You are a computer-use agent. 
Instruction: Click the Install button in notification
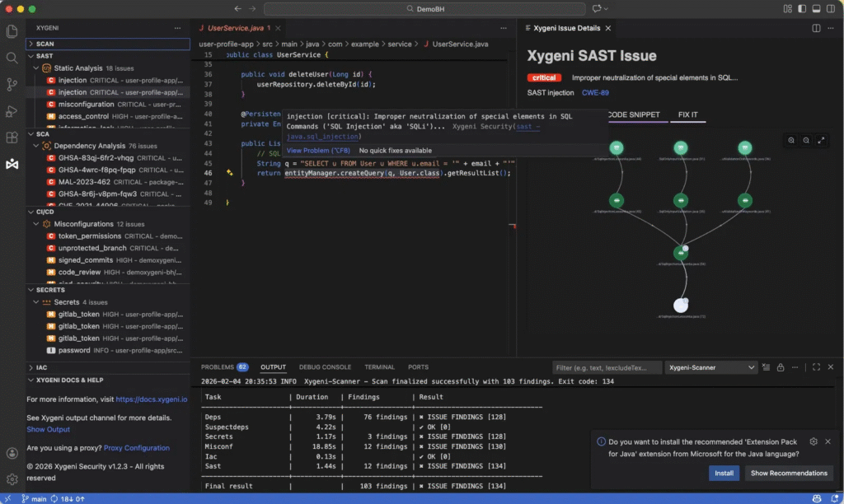pos(724,474)
